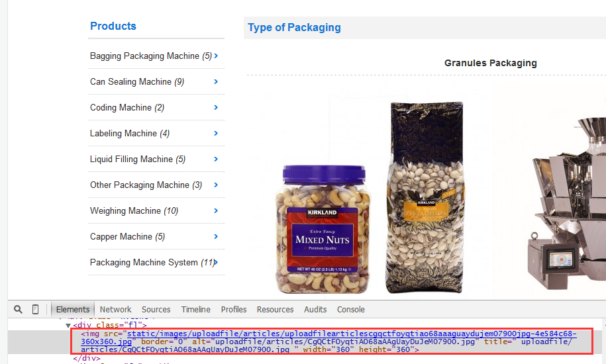Screen dimensions: 606x364
Task: Open Weighing Machine category link
Action: tap(134, 211)
